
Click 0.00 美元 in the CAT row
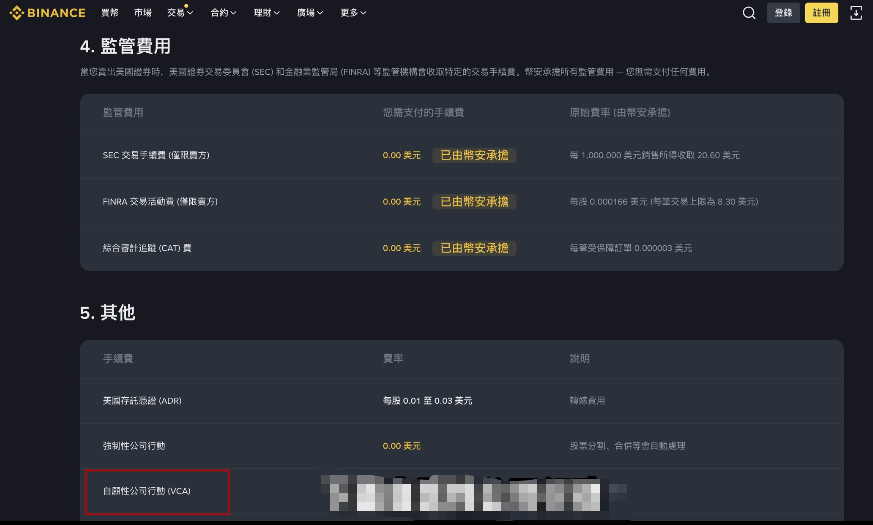pos(401,248)
